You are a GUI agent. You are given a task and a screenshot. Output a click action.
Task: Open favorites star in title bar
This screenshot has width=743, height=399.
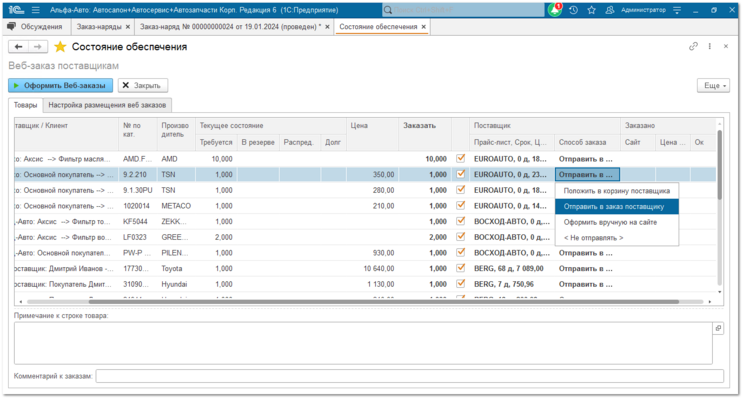pos(591,10)
